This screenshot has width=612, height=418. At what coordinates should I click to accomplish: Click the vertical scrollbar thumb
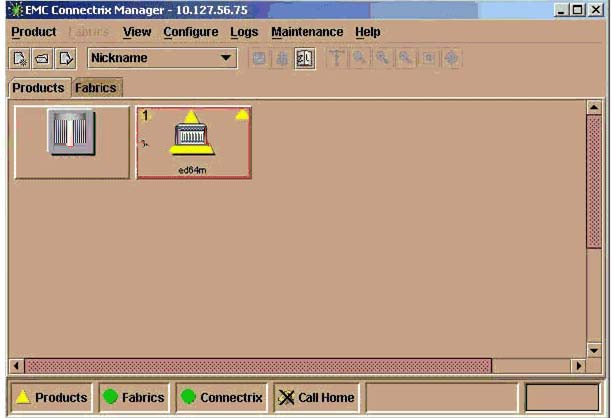point(594,181)
